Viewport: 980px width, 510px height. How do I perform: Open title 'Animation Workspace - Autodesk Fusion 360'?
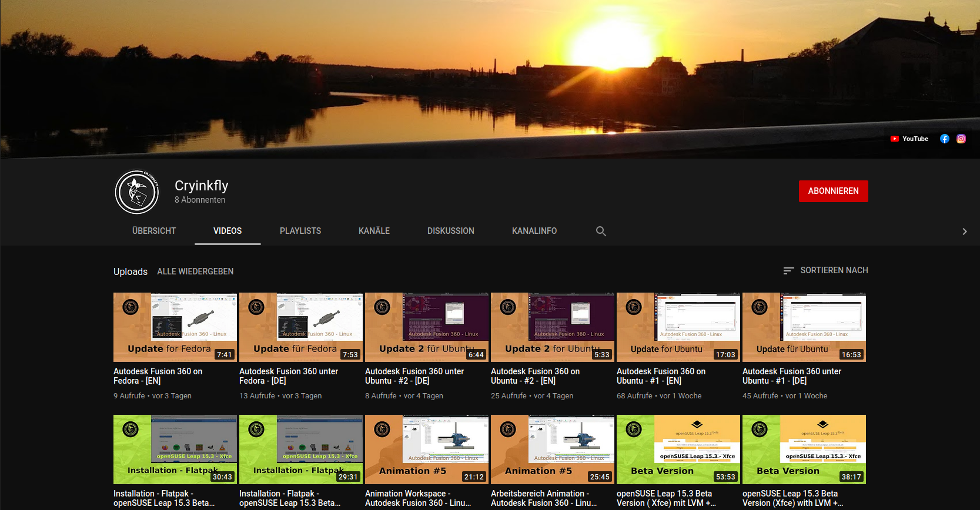[x=418, y=498]
